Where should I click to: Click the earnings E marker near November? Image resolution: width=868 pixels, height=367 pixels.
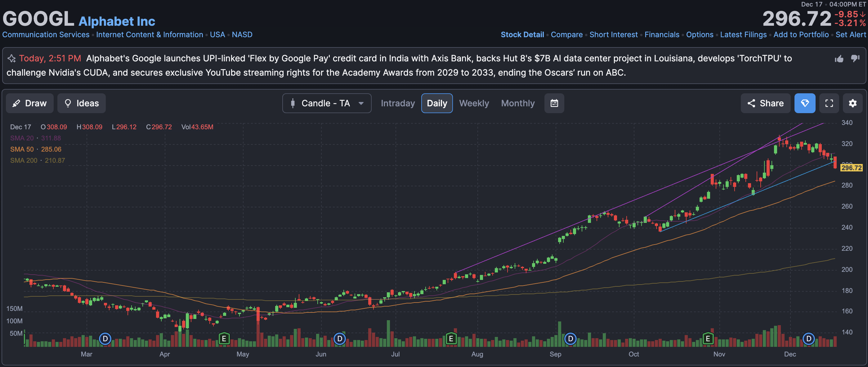(x=708, y=338)
